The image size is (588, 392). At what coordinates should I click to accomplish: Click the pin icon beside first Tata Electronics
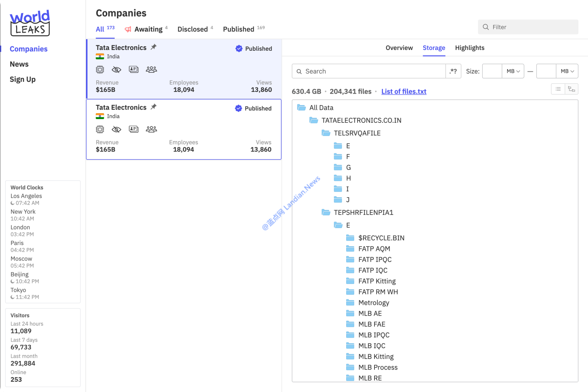coord(154,47)
